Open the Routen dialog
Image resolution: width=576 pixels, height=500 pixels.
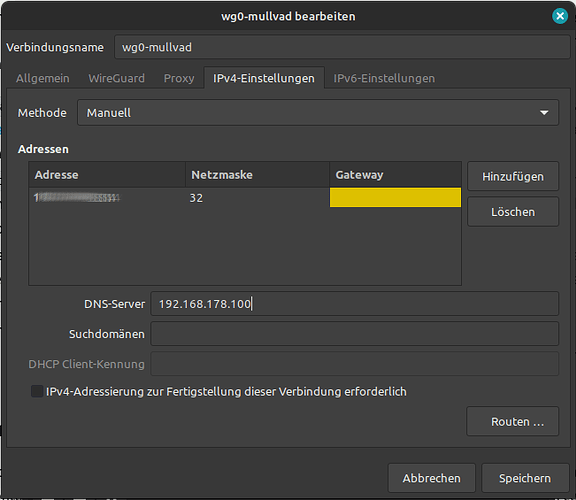click(x=513, y=421)
